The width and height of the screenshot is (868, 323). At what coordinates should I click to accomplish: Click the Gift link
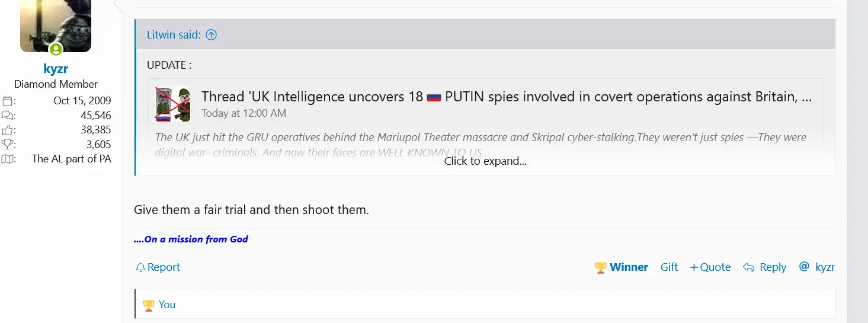click(669, 267)
